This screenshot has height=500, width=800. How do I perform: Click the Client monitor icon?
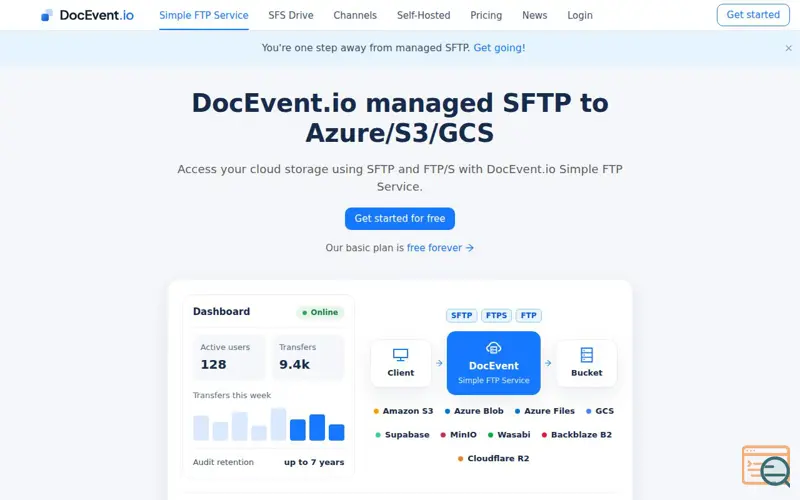(x=401, y=355)
